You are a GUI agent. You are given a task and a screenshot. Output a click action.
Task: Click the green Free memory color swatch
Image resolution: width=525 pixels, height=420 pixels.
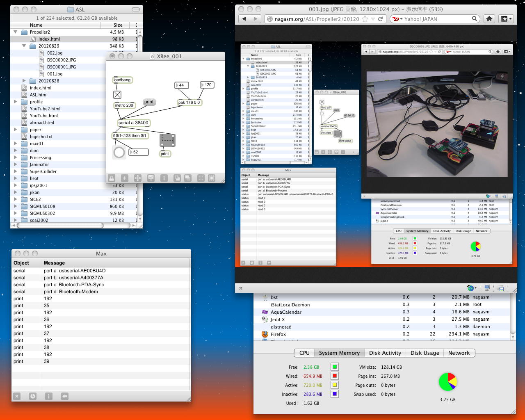(x=335, y=367)
